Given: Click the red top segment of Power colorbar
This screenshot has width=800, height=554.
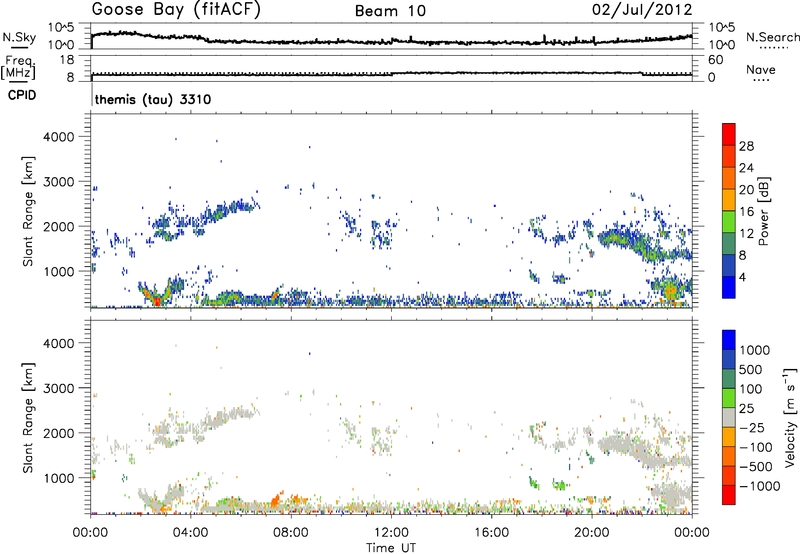Looking at the screenshot, I should pyautogui.click(x=729, y=134).
